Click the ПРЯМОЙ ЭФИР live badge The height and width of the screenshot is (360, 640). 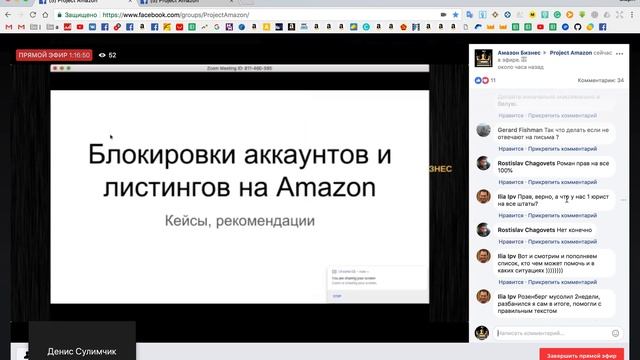coord(54,55)
